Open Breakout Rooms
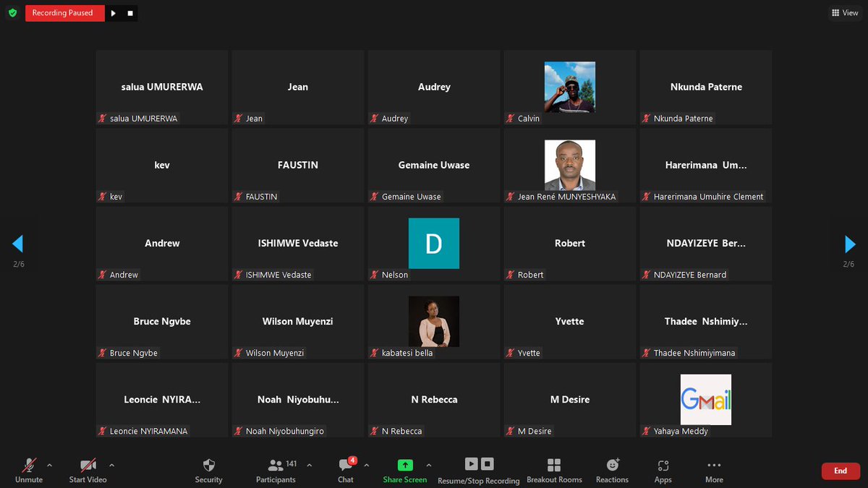 coord(554,470)
